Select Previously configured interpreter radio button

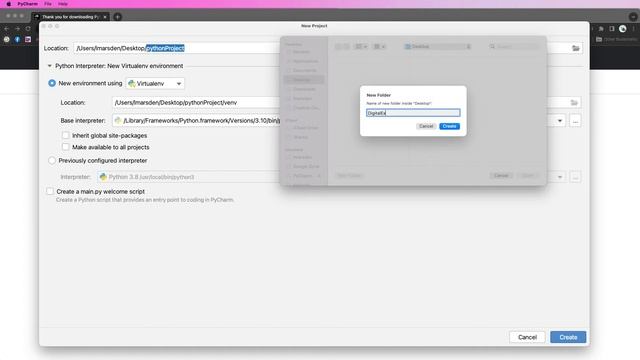click(x=52, y=161)
